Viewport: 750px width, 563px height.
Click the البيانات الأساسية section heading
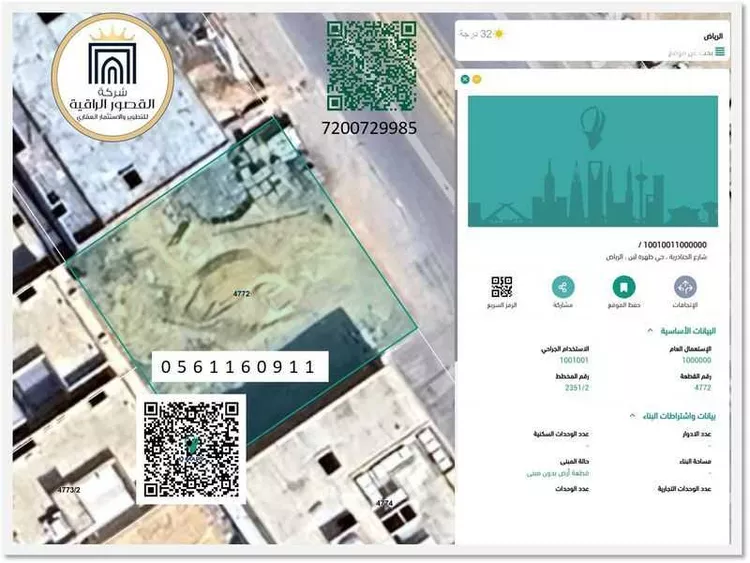point(688,331)
